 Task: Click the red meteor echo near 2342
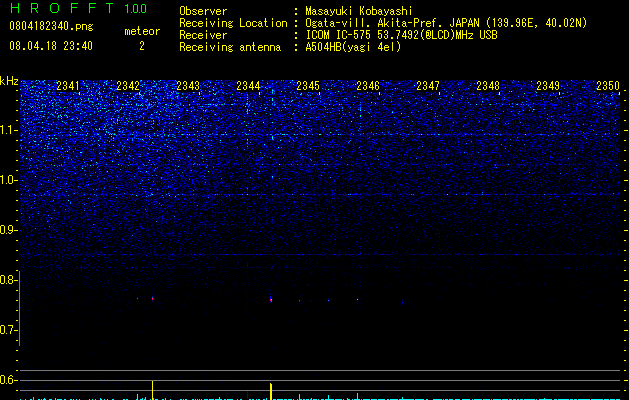point(152,298)
